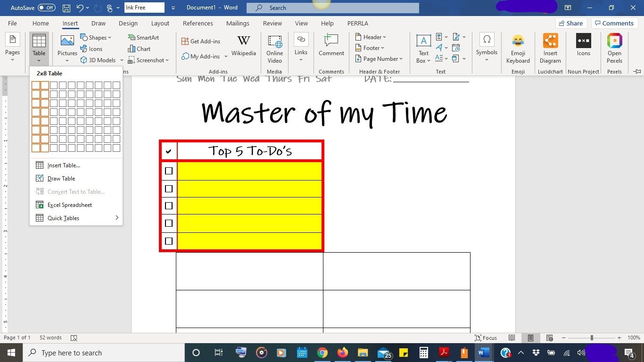Image resolution: width=644 pixels, height=362 pixels.
Task: Check the first to-do checkbox in the yellow table
Action: (169, 171)
